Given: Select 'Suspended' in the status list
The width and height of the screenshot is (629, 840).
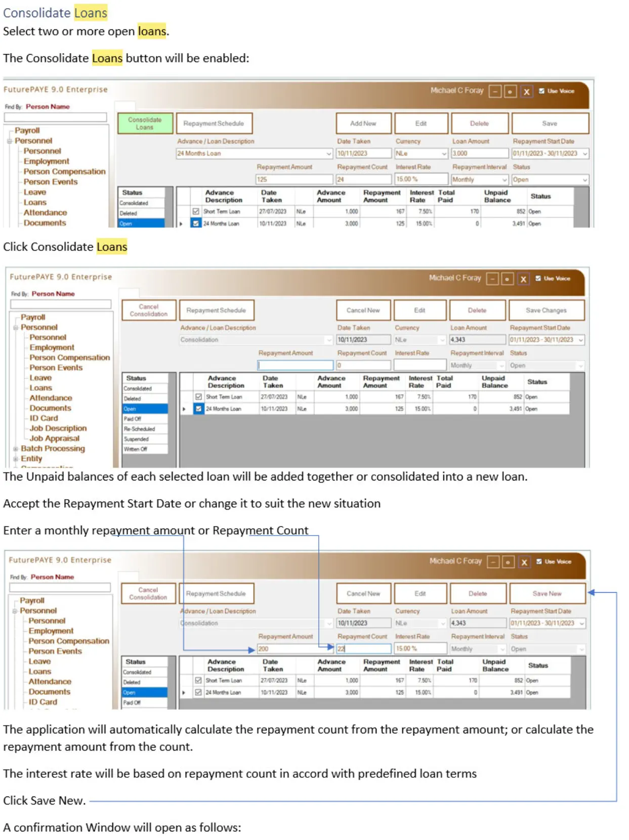Looking at the screenshot, I should (145, 439).
